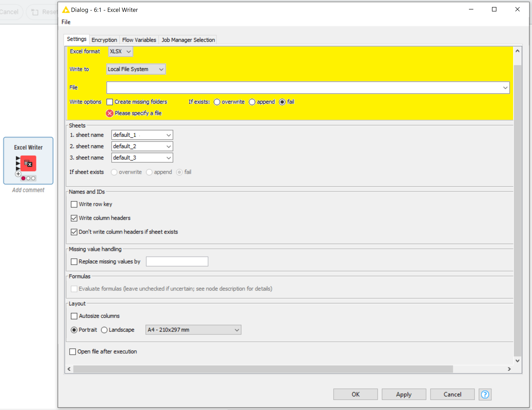Check Open file after execution
The height and width of the screenshot is (410, 532).
(x=73, y=352)
